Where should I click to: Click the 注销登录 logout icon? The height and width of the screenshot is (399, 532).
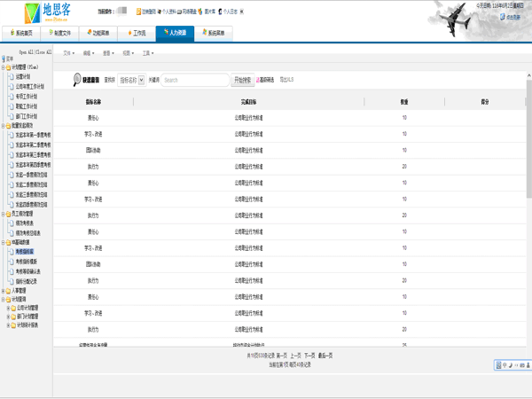pyautogui.click(x=138, y=12)
